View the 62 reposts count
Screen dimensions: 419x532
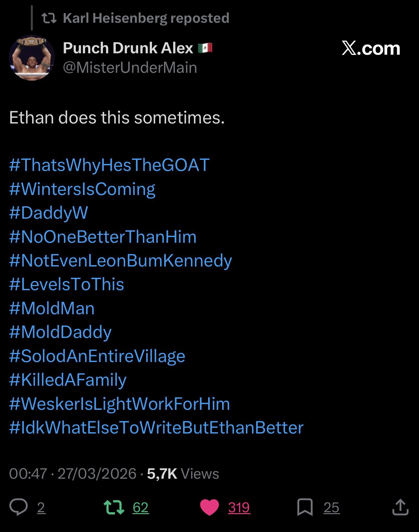[141, 507]
